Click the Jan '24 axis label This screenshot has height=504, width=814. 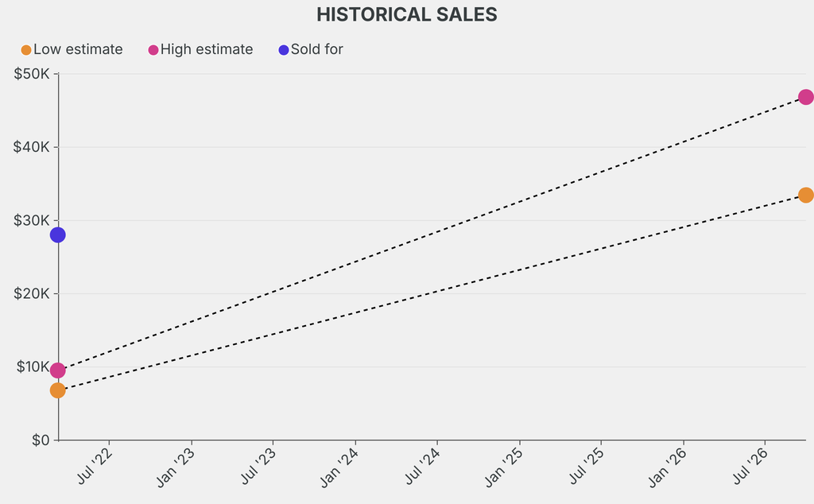339,467
